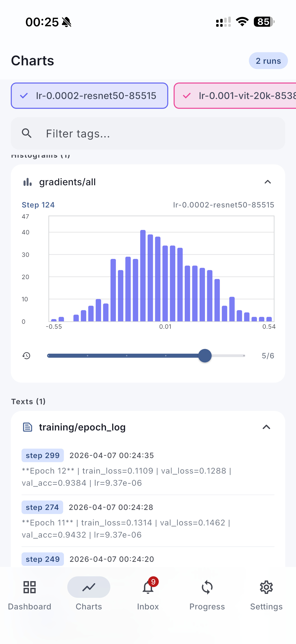Tap the 2 runs badge

(x=268, y=61)
